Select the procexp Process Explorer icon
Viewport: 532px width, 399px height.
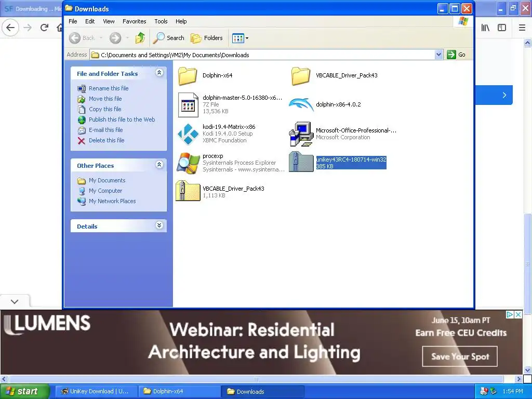coord(188,163)
